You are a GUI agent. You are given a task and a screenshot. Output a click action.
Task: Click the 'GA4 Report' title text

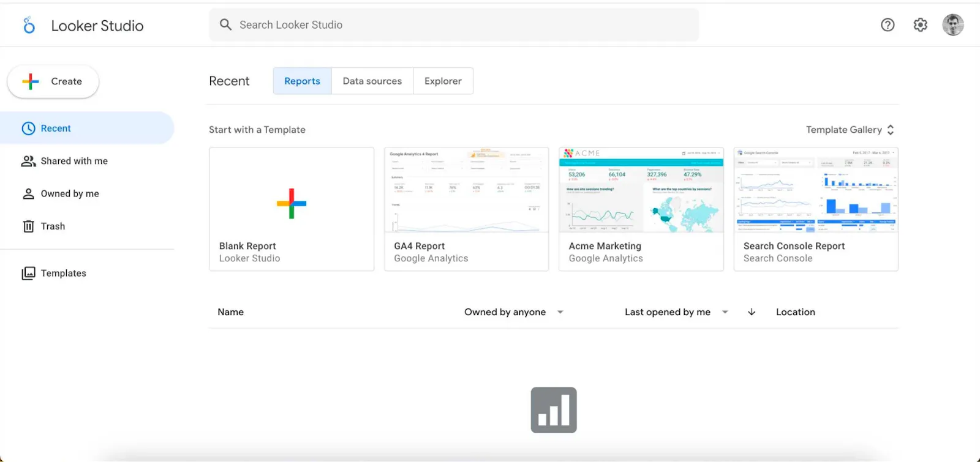[x=420, y=246]
